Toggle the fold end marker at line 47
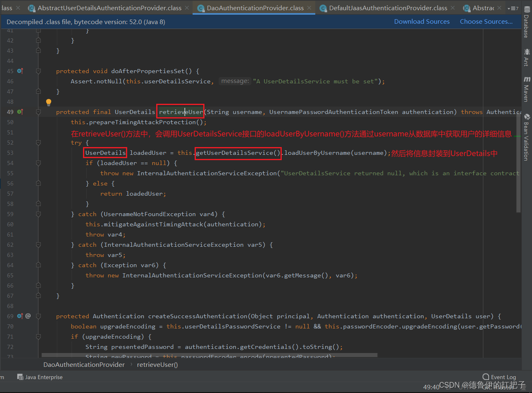 [38, 92]
